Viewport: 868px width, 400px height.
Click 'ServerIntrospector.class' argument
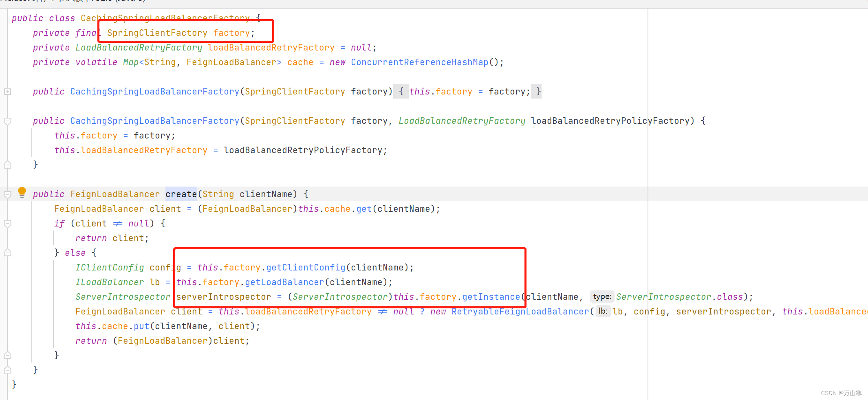pos(679,297)
